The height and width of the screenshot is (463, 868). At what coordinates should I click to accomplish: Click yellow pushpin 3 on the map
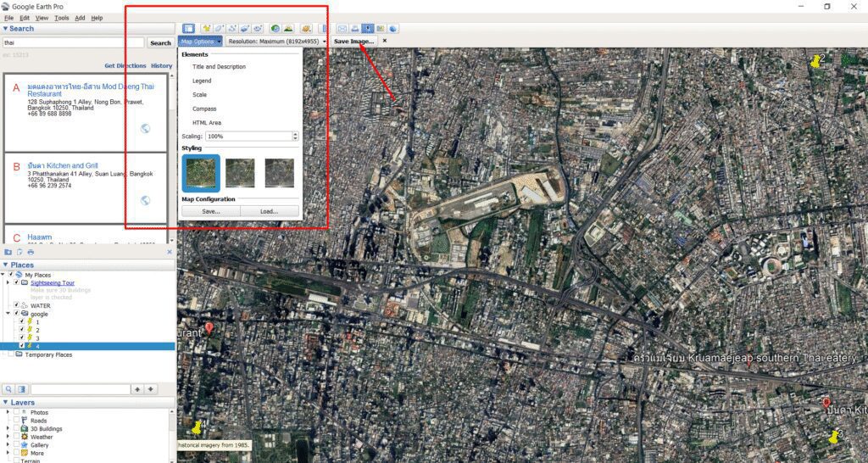click(833, 437)
